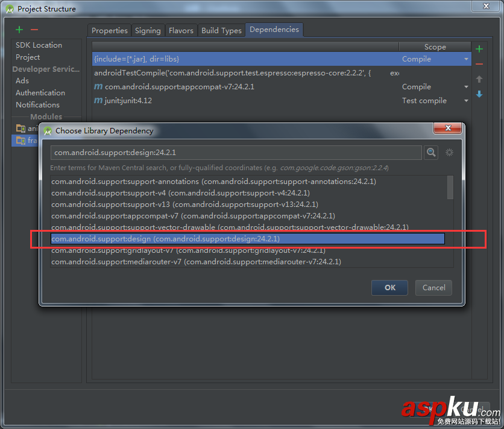504x429 pixels.
Task: Click the library list scrollbar
Action: pyautogui.click(x=450, y=188)
